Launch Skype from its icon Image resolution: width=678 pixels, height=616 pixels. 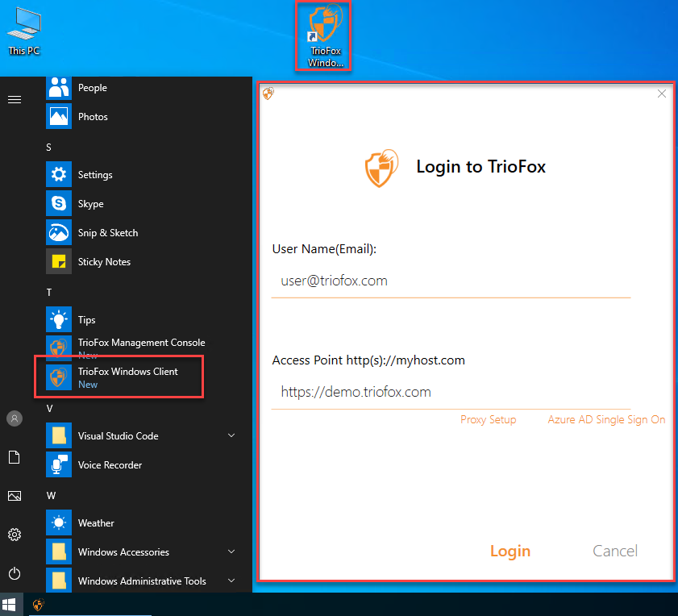[59, 203]
